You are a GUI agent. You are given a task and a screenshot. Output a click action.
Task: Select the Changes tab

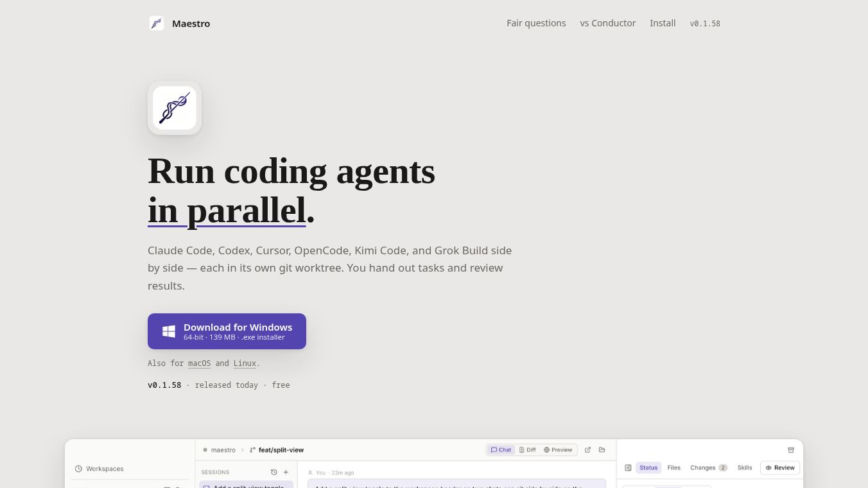pos(709,468)
